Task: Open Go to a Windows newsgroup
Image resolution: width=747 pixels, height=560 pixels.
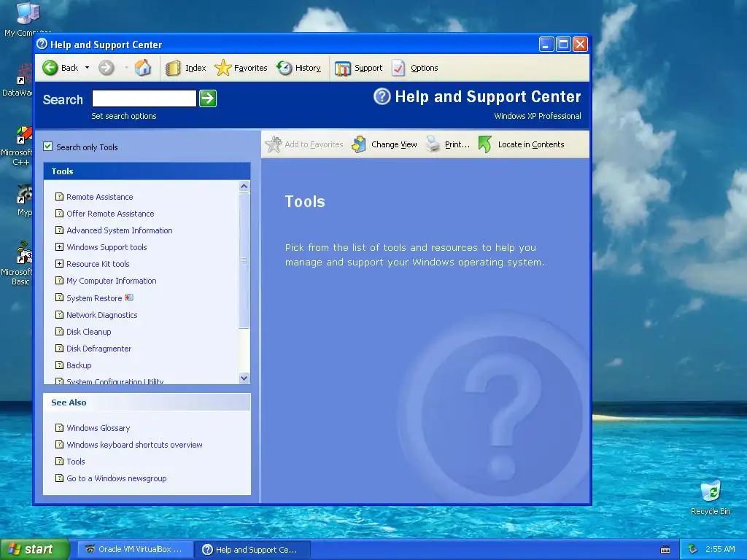Action: (116, 478)
